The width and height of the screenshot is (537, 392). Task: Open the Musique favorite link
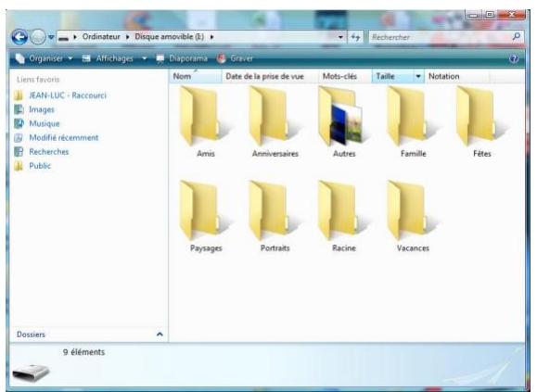45,123
